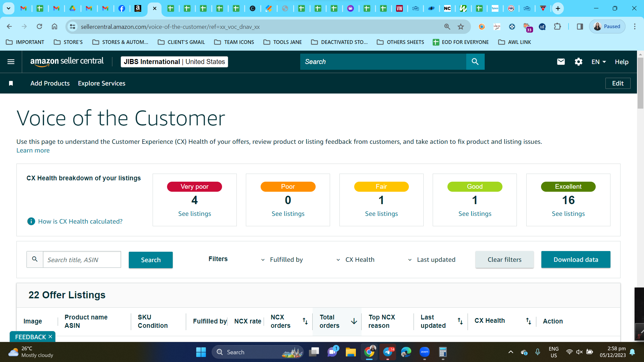Click the Amazon Seller Central logo
Screen dimensions: 644x362
pyautogui.click(x=67, y=62)
